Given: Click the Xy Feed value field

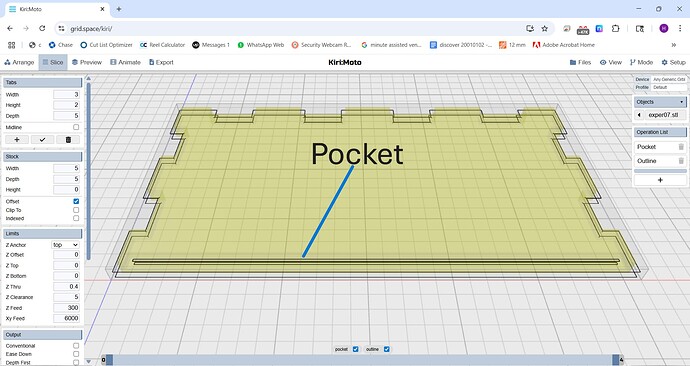Looking at the screenshot, I should click(x=66, y=318).
